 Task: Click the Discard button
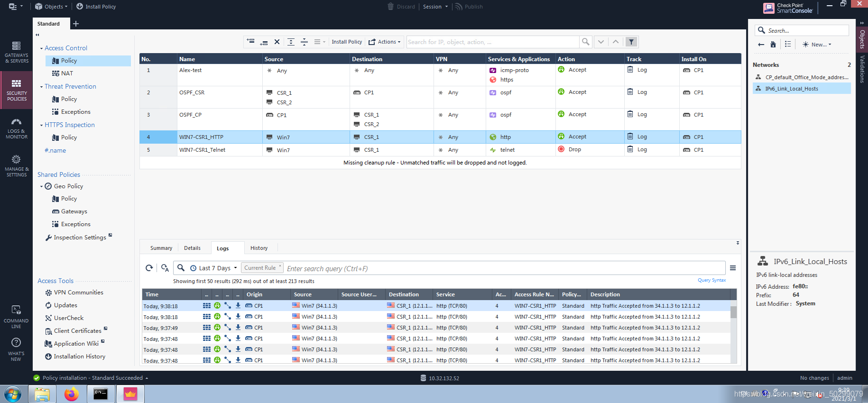pos(401,7)
